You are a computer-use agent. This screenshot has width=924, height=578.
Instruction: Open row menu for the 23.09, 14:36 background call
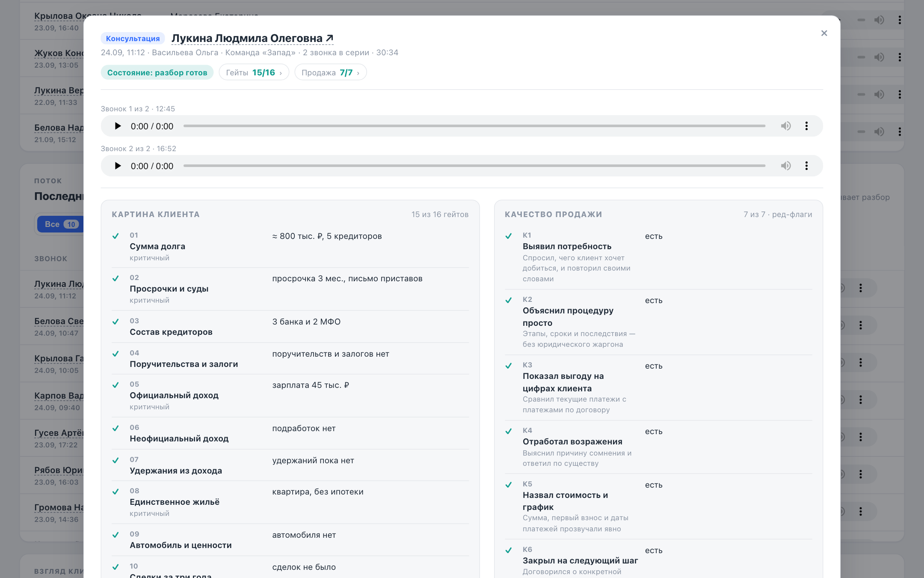(861, 511)
